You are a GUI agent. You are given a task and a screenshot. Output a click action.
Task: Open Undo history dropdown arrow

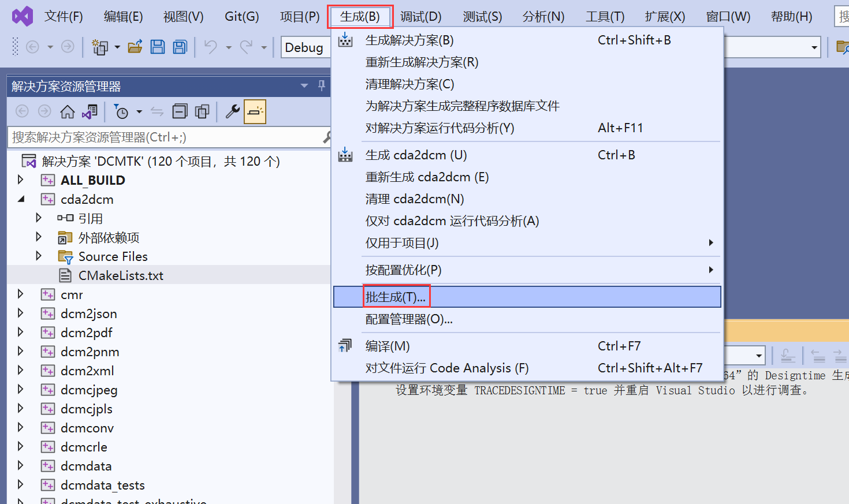coord(229,47)
